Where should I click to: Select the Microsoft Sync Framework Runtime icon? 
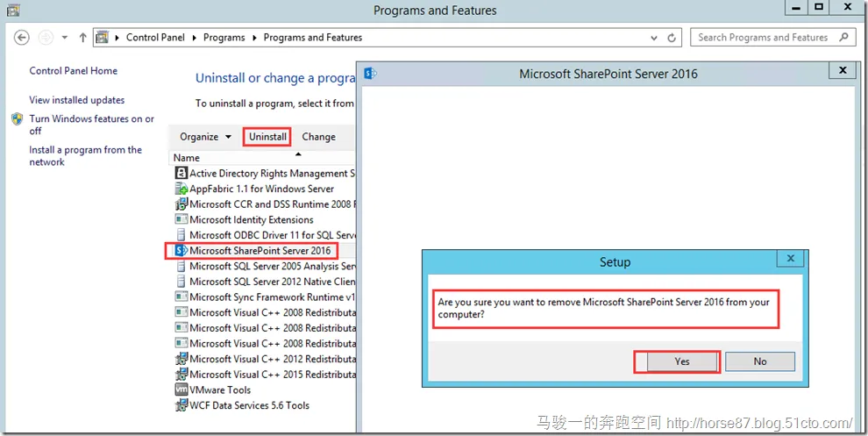181,297
